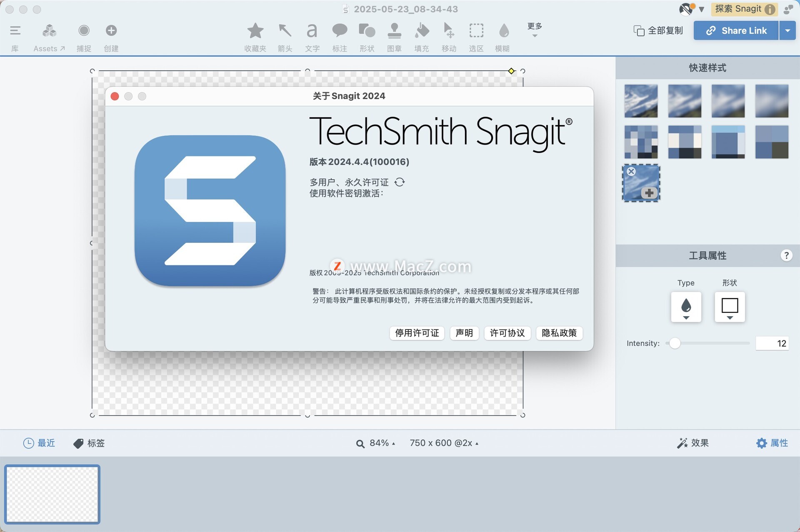The image size is (800, 532).
Task: Apply the first pixelate quick style
Action: 641,142
